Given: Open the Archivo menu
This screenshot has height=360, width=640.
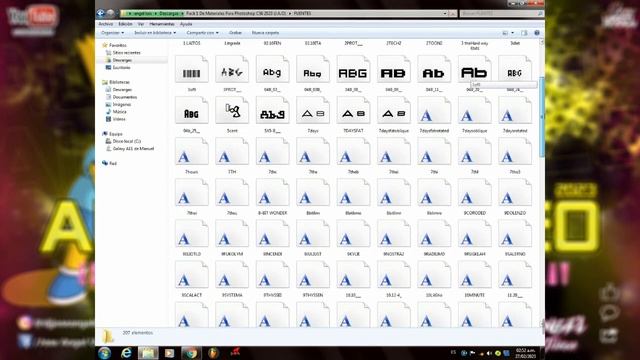Looking at the screenshot, I should coord(105,24).
